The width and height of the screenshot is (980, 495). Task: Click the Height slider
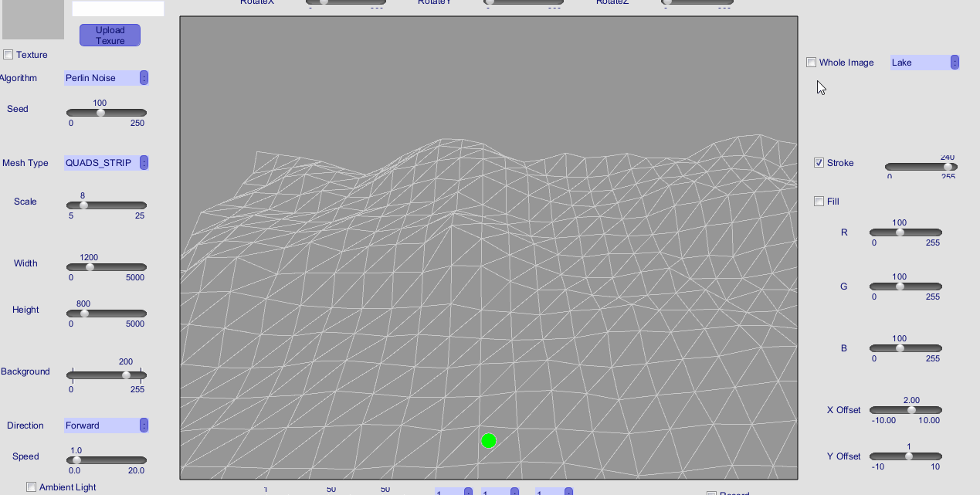(107, 314)
